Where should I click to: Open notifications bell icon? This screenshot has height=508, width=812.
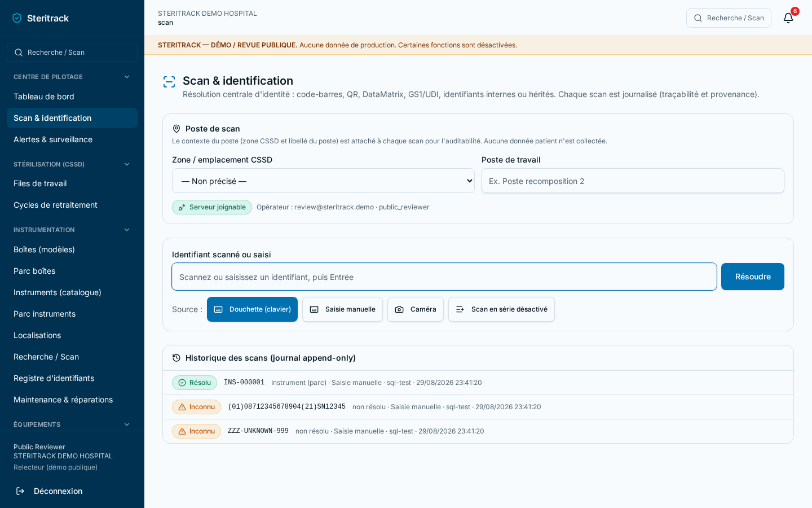(x=788, y=18)
